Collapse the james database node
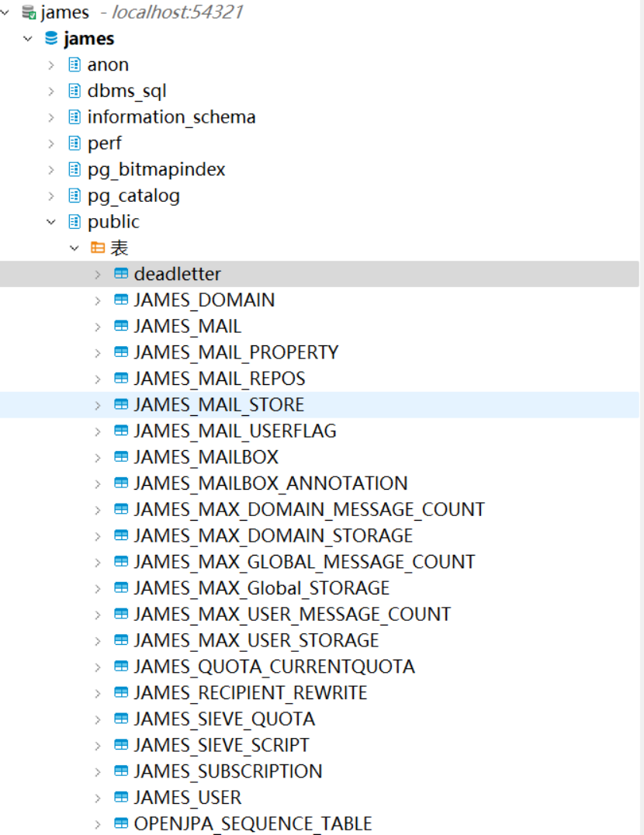Image resolution: width=644 pixels, height=835 pixels. click(29, 39)
